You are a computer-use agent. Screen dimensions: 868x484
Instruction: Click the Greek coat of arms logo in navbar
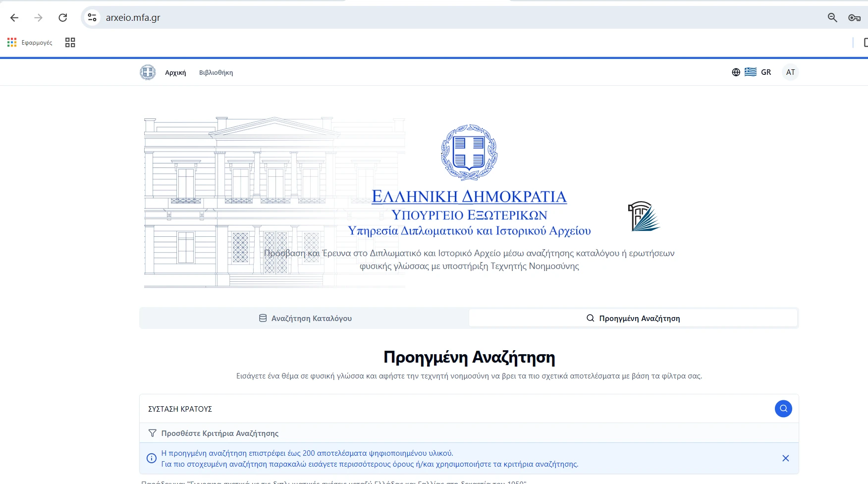click(148, 72)
